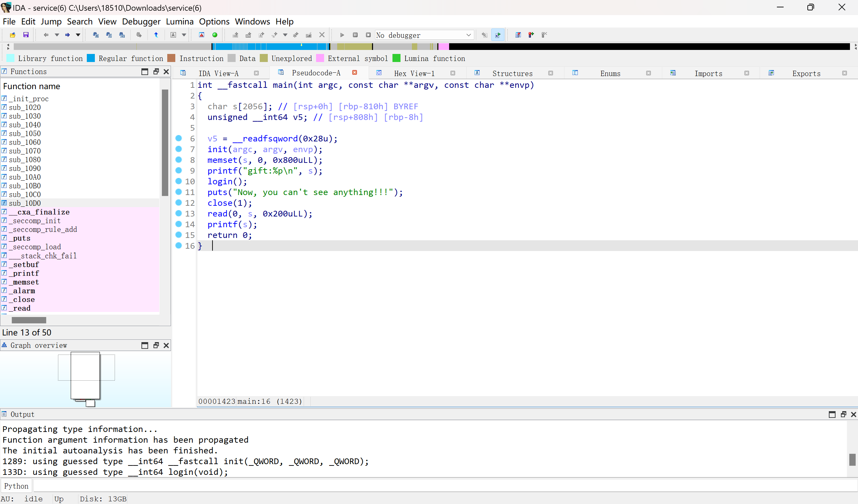Click the grayed-out C arrow toolbar icon
This screenshot has height=504, width=858.
click(x=485, y=35)
